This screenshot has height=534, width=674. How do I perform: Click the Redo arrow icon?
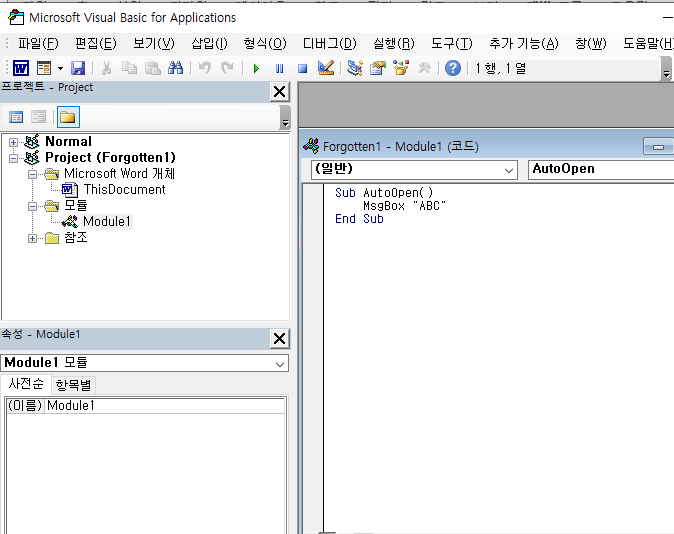227,68
